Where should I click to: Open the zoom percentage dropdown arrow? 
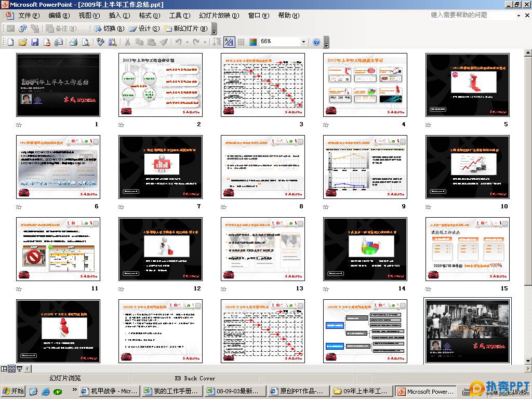pos(303,42)
